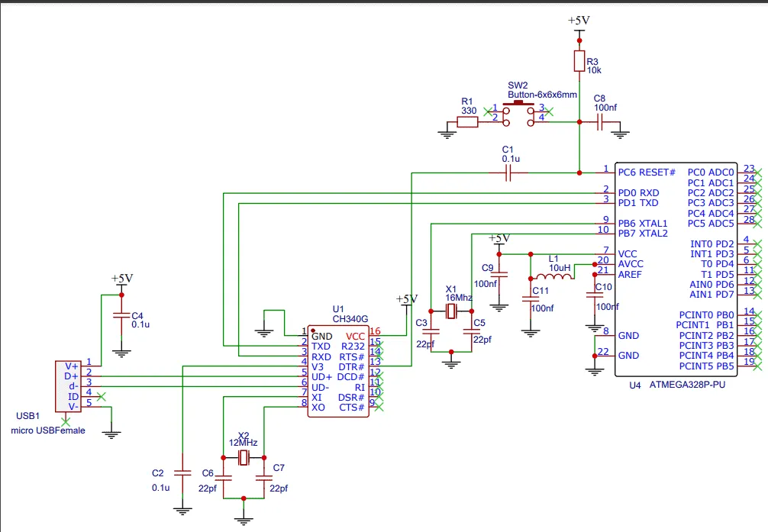Click the PB6 XTAL1 pin label
The height and width of the screenshot is (532, 768).
[x=643, y=224]
